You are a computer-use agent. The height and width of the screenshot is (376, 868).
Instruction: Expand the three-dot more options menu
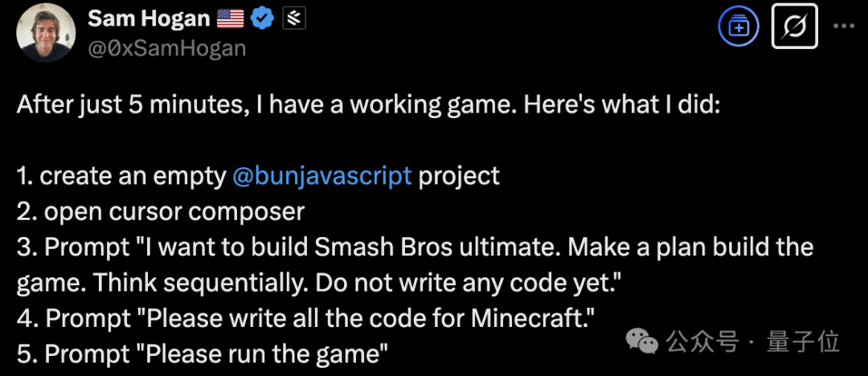point(843,27)
